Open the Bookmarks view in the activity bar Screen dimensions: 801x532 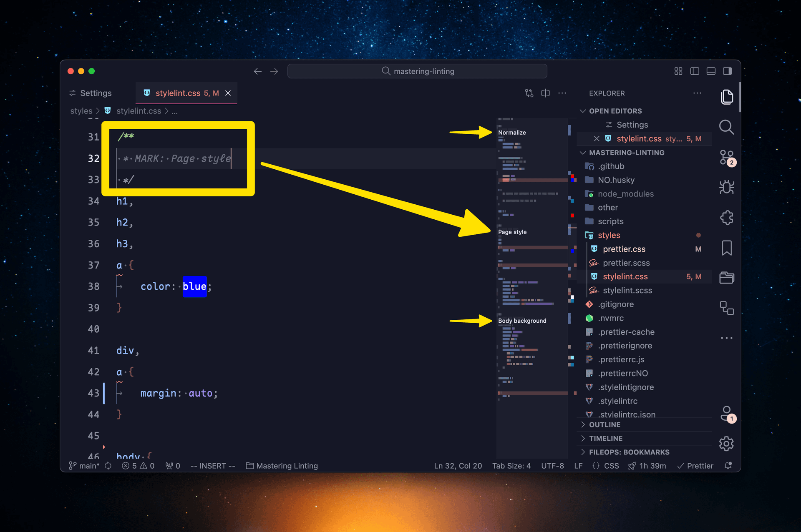point(727,248)
